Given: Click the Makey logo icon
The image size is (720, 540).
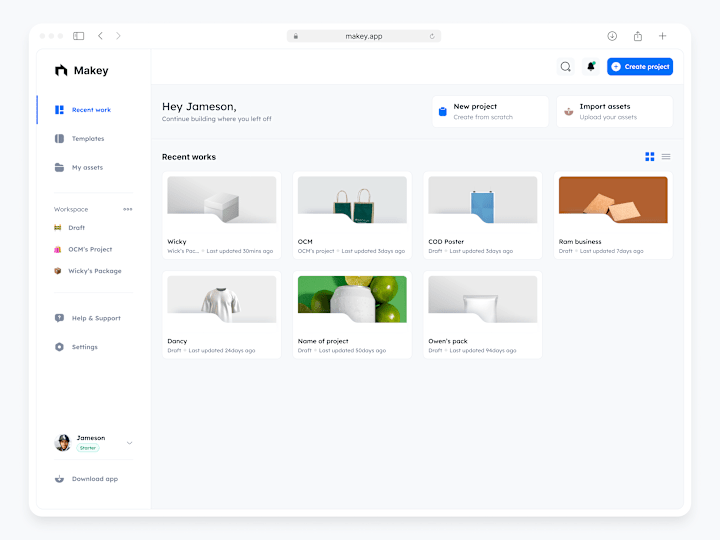Looking at the screenshot, I should click(61, 70).
